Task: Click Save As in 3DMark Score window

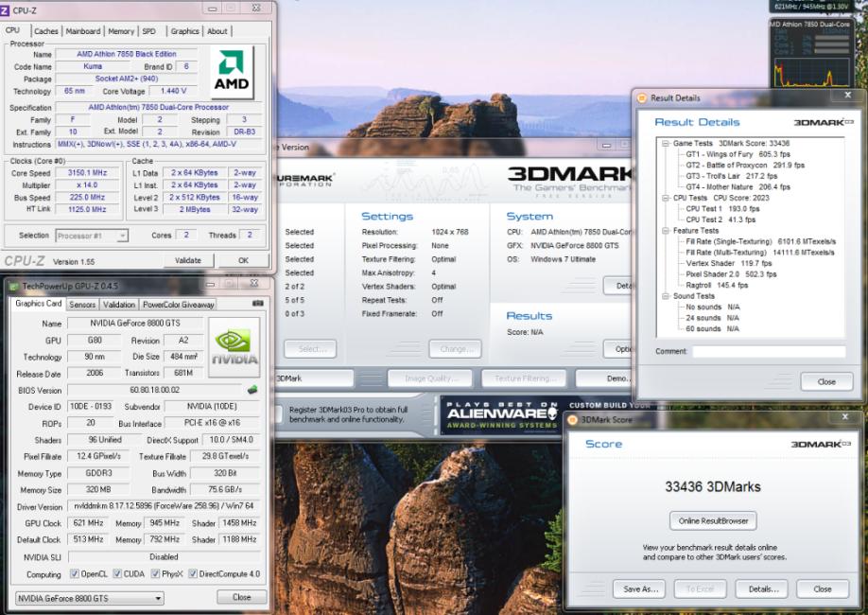Action: point(640,589)
